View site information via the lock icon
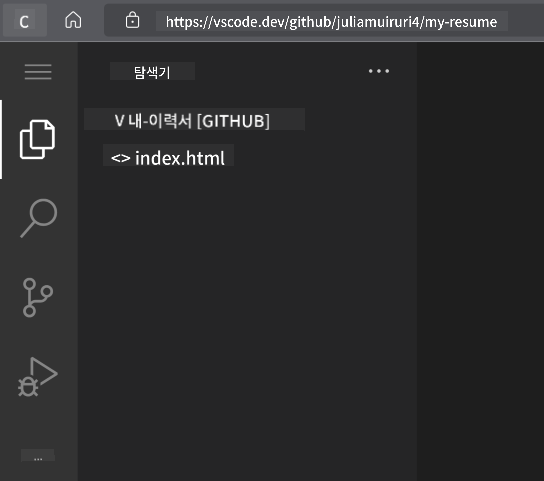This screenshot has height=481, width=544. click(132, 20)
